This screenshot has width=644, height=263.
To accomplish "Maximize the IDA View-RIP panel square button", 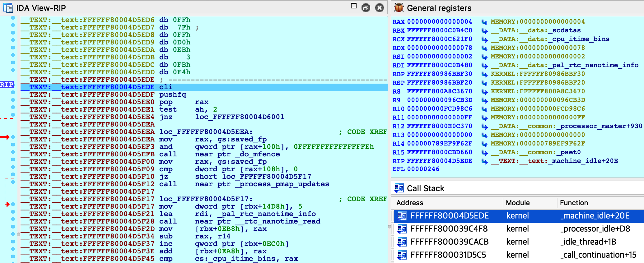I will pyautogui.click(x=353, y=6).
